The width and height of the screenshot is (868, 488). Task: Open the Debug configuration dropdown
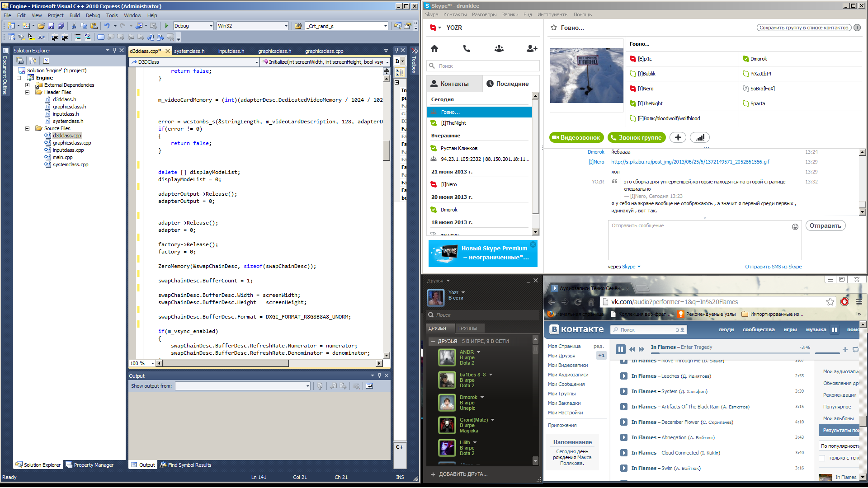[211, 26]
